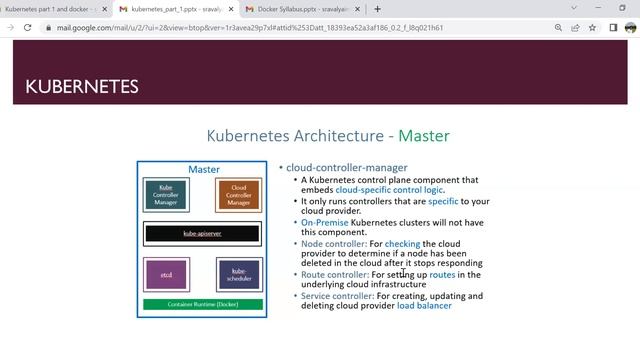Restore down the browser window
Image resolution: width=640 pixels, height=360 pixels.
(x=622, y=8)
